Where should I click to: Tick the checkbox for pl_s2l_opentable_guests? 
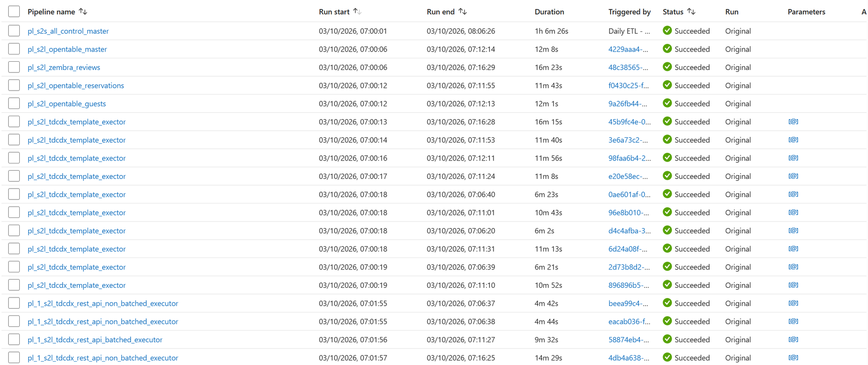point(14,104)
